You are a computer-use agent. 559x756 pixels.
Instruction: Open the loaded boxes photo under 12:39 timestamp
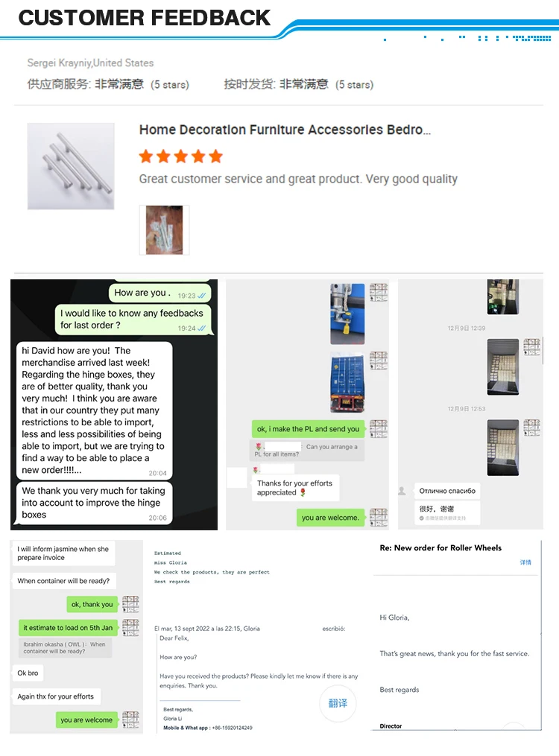point(503,367)
